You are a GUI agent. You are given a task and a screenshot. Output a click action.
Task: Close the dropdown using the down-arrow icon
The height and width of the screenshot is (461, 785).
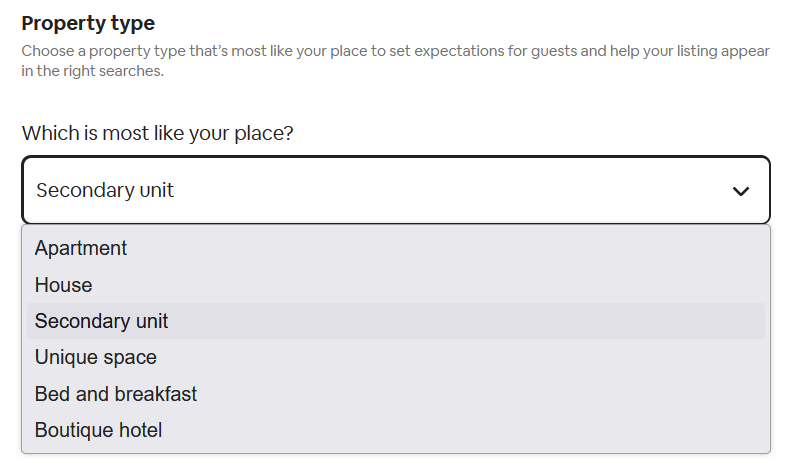[x=740, y=190]
